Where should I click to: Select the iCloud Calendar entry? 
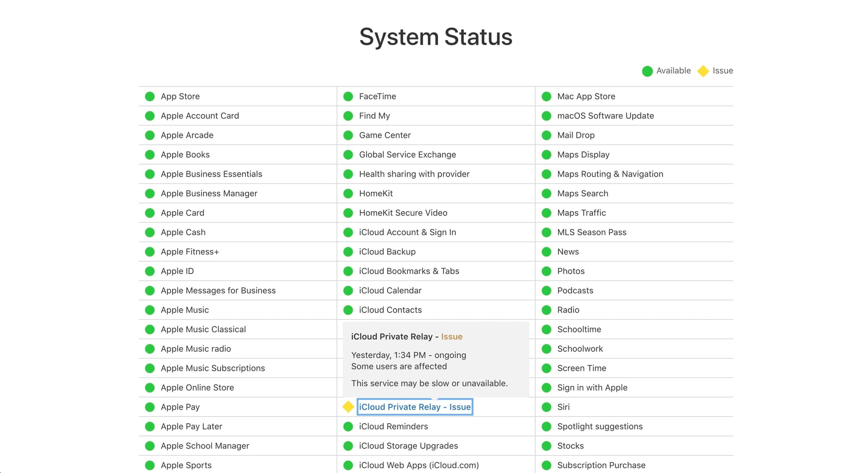(x=391, y=291)
